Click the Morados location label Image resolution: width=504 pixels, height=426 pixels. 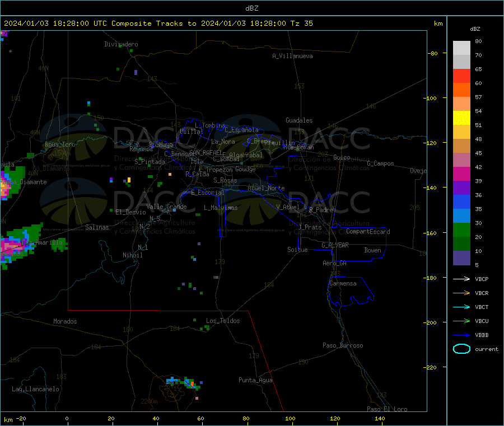coord(65,321)
